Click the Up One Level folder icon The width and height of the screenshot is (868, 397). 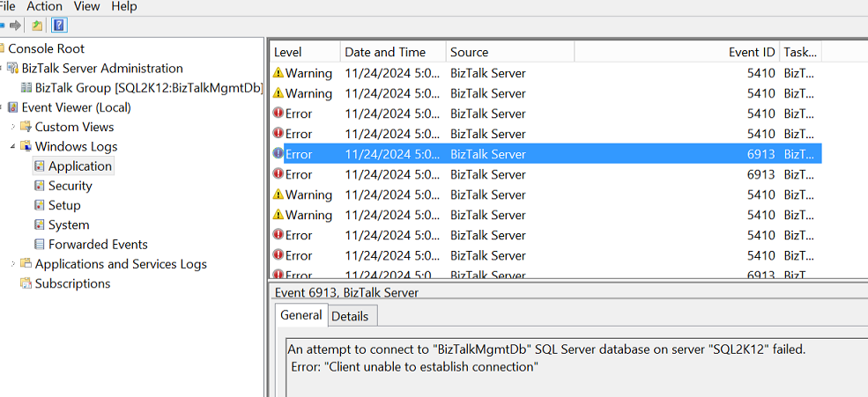click(37, 26)
